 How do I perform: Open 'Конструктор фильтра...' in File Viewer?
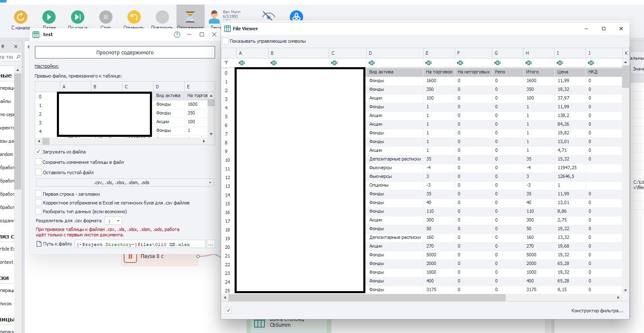[x=597, y=311]
